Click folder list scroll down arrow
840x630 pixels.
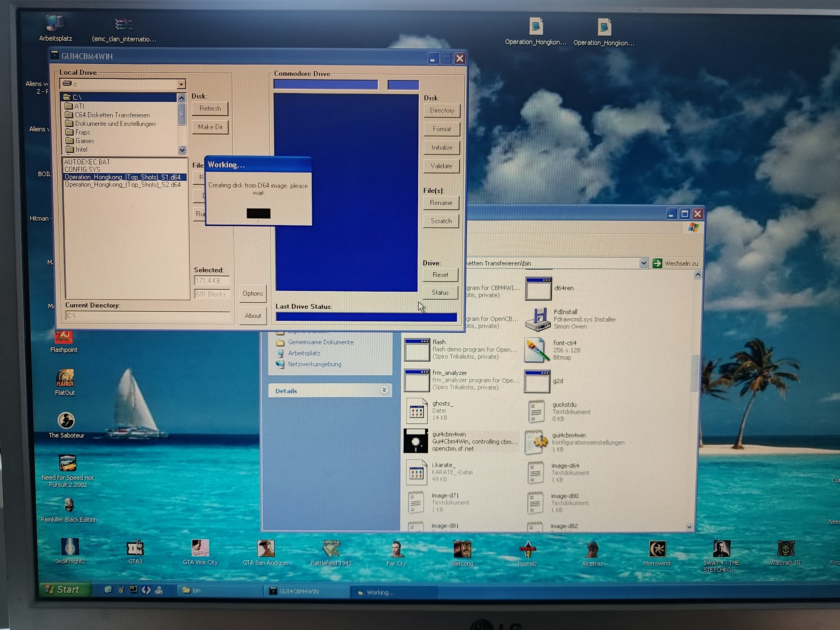tap(182, 150)
